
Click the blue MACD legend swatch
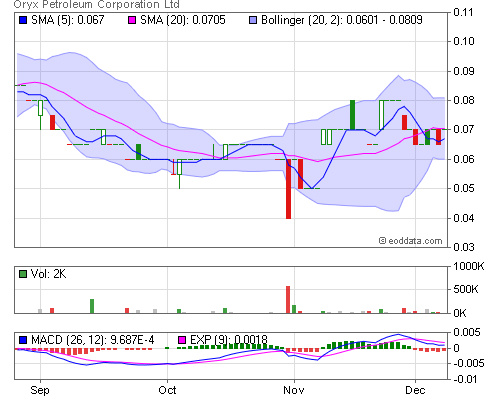click(23, 340)
